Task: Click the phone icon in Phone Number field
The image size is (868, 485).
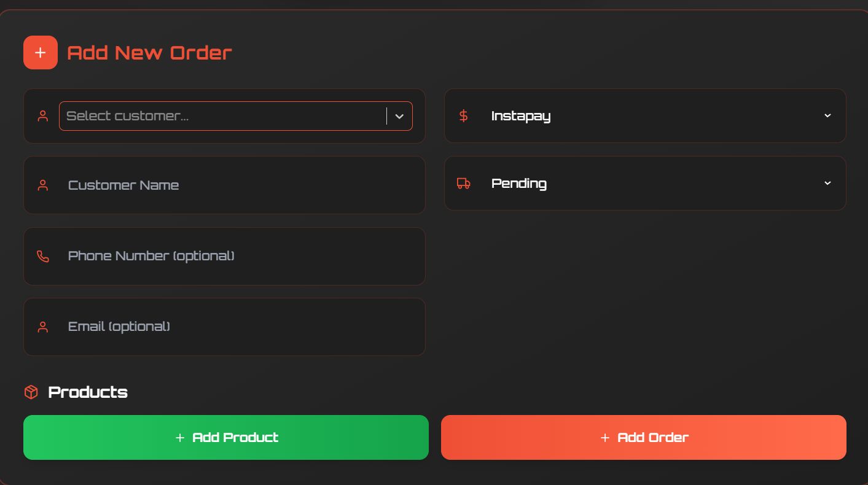Action: [x=43, y=256]
